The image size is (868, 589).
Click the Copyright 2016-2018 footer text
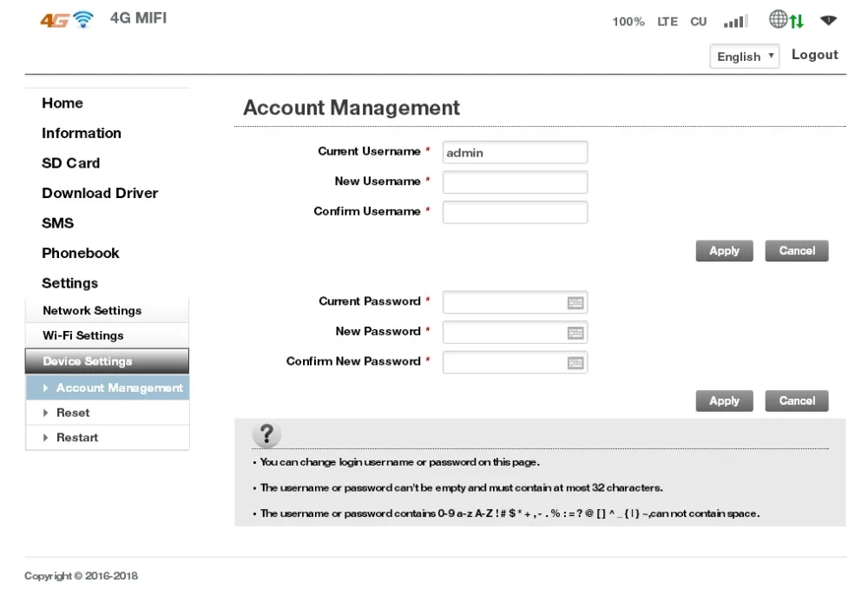click(x=81, y=576)
